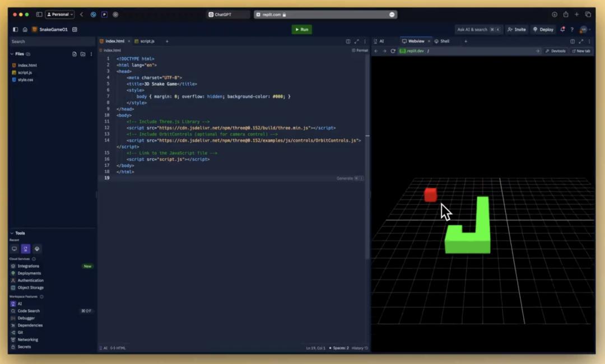Toggle the AI indicator in the status bar
The image size is (605, 364).
[104, 348]
